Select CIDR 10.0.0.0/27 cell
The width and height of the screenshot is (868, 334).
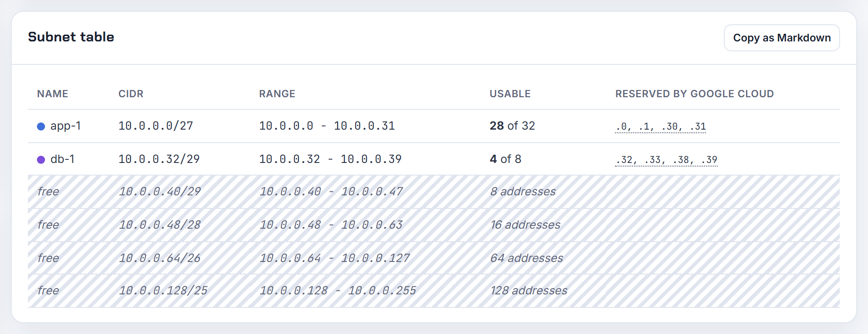[x=156, y=126]
